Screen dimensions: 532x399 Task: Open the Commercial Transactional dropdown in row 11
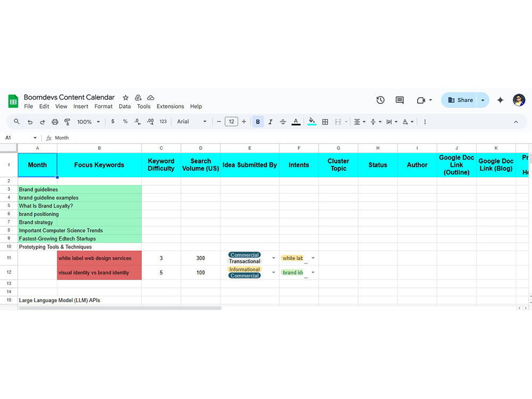point(273,258)
